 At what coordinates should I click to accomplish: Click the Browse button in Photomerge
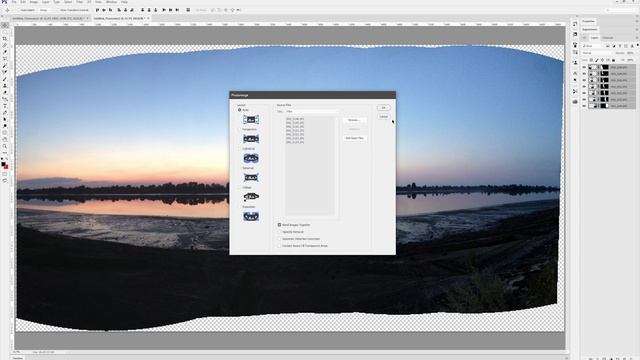pos(354,120)
